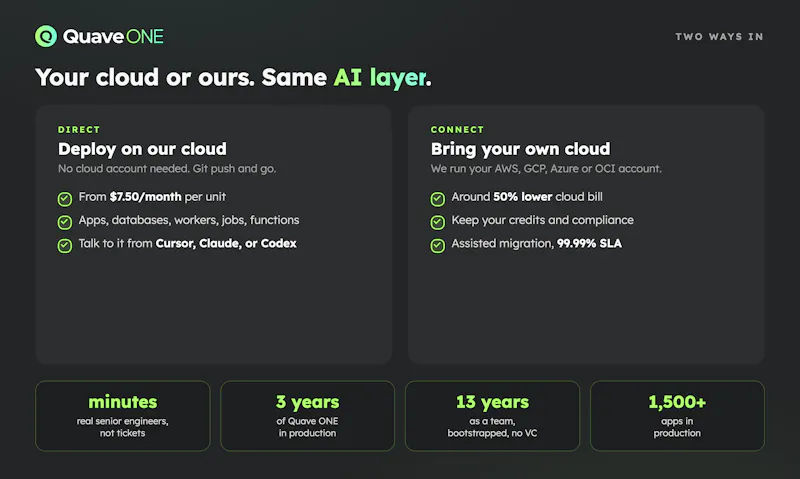Click the "CONNECT" green label
Image resolution: width=800 pixels, height=479 pixels.
[457, 130]
